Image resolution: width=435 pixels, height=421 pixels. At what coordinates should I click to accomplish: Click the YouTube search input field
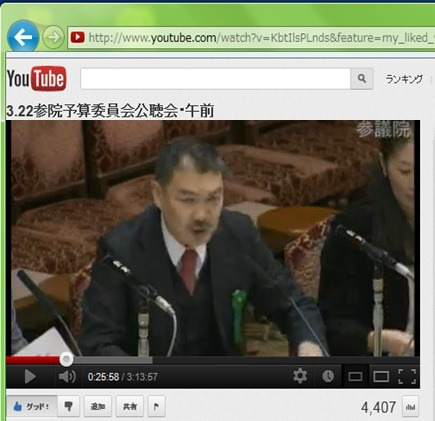(x=215, y=79)
